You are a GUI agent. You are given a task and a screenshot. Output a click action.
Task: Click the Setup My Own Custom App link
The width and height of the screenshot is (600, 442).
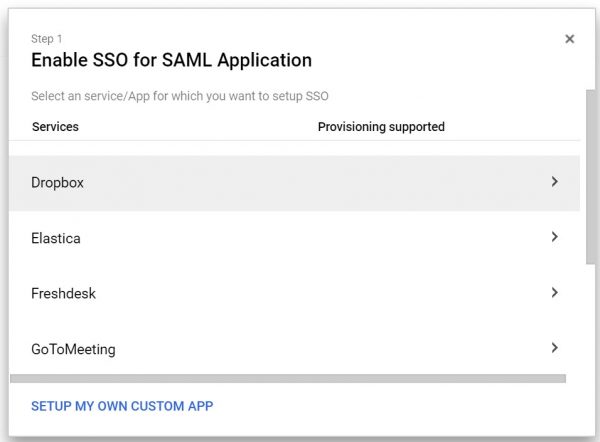(122, 406)
